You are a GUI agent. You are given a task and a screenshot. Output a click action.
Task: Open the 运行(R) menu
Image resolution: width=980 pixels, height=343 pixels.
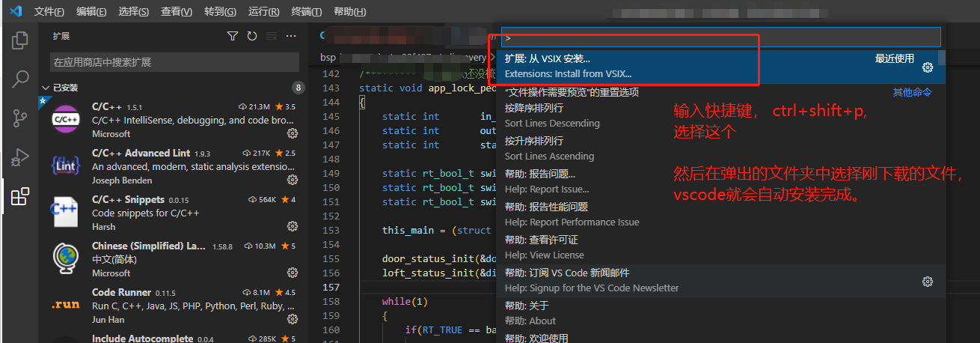coord(263,12)
